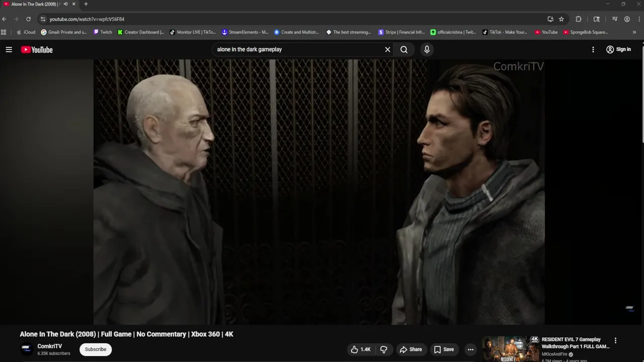
Task: Open the media controls icon in toolbar
Action: [615, 19]
